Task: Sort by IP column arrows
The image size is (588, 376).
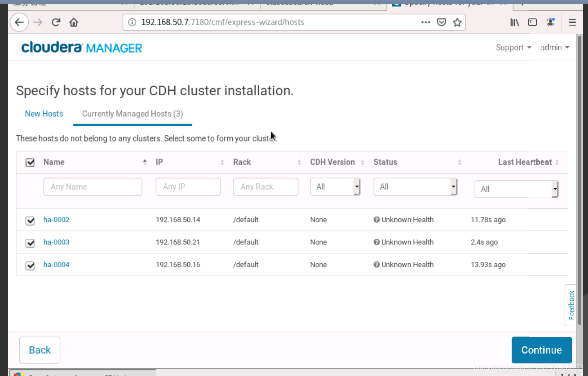Action: [x=222, y=162]
